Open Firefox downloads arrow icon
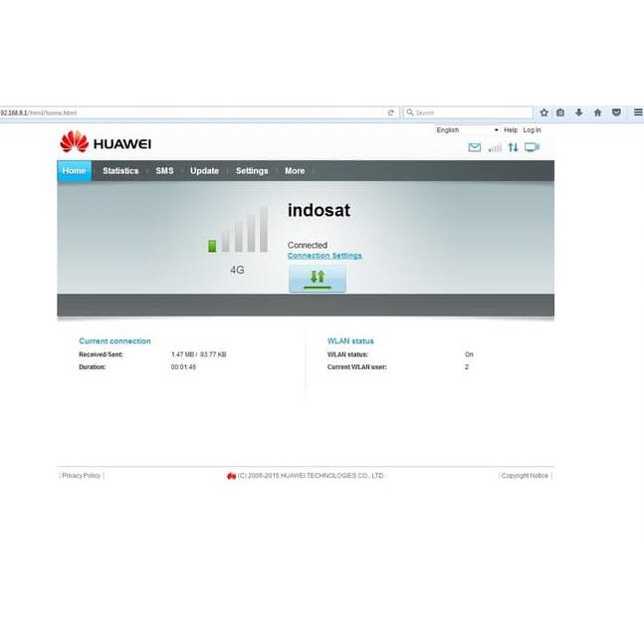The width and height of the screenshot is (644, 644). click(579, 113)
